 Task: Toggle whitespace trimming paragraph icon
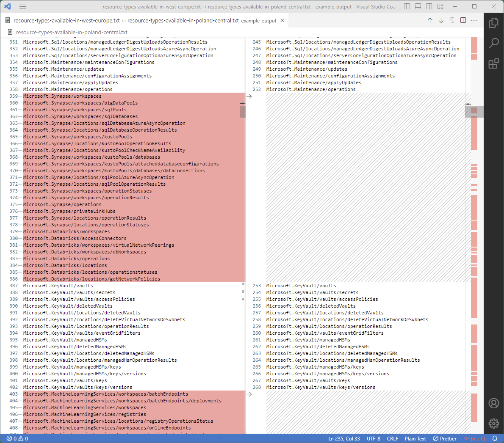pyautogui.click(x=452, y=20)
